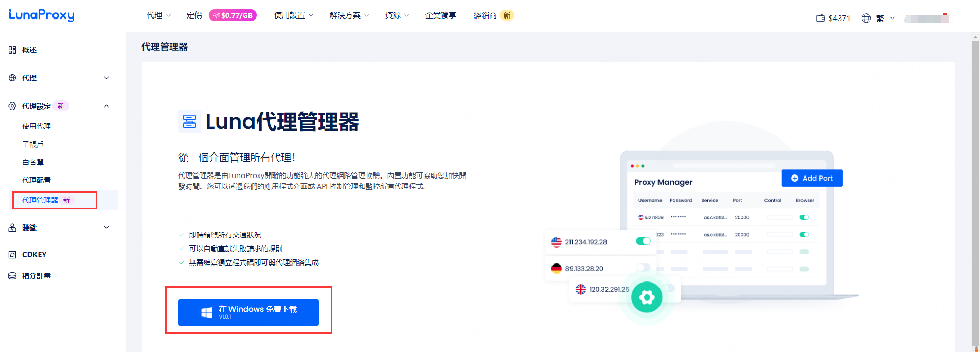Expand the 賺錢 sidebar section
The image size is (980, 352).
pos(106,227)
